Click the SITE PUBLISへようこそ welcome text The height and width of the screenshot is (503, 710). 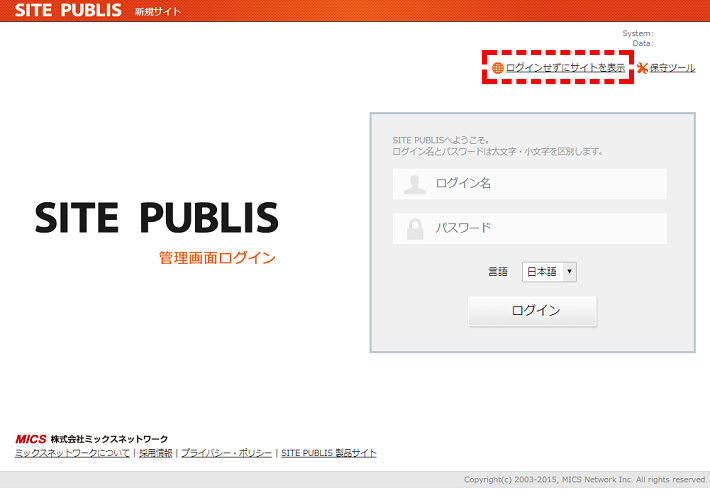click(441, 140)
